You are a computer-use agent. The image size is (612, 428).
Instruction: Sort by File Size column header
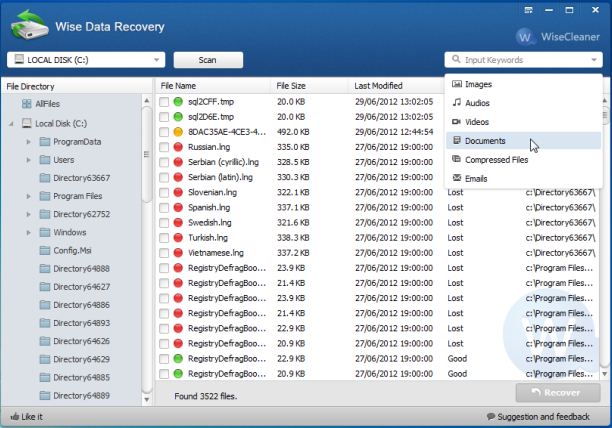(309, 86)
